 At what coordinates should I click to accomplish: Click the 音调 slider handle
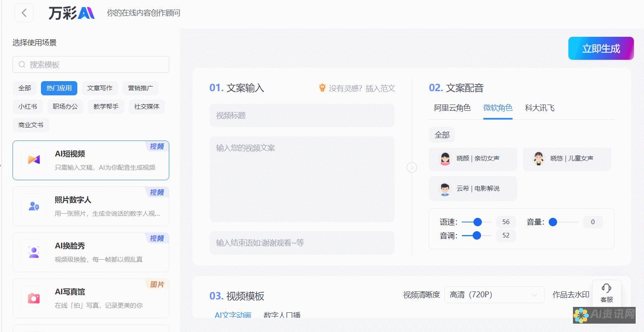[476, 235]
